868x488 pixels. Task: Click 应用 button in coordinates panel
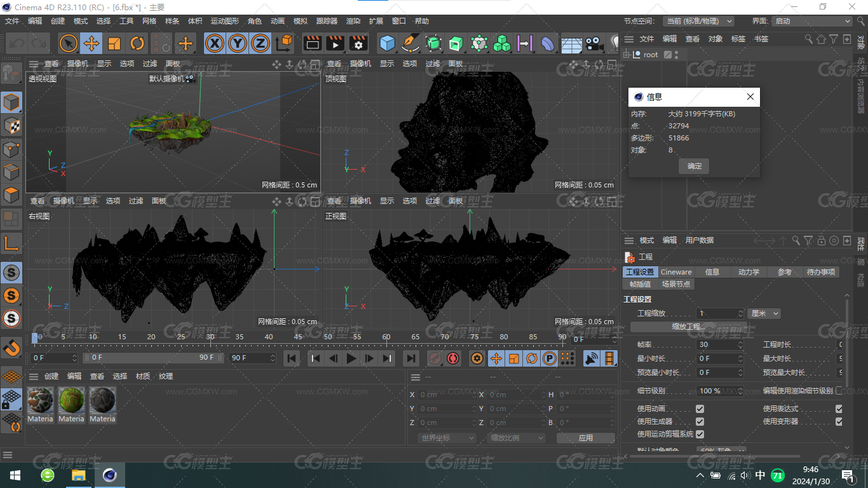point(585,438)
